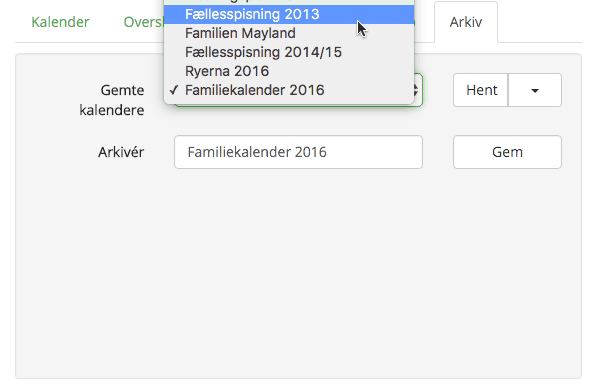Pick Fællesspisning 2014/15 option
Screen dimensions: 592x391
pyautogui.click(x=289, y=52)
